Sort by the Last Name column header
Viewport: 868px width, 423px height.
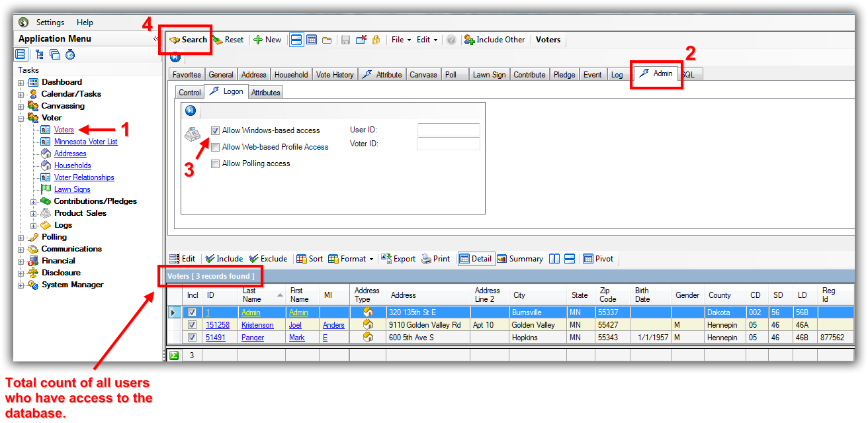tap(262, 295)
